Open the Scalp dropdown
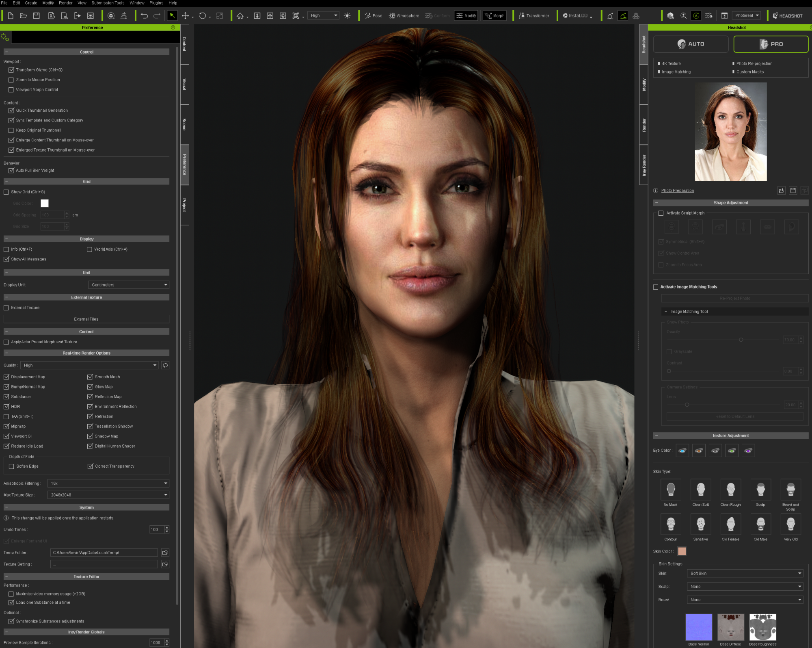 pos(745,586)
